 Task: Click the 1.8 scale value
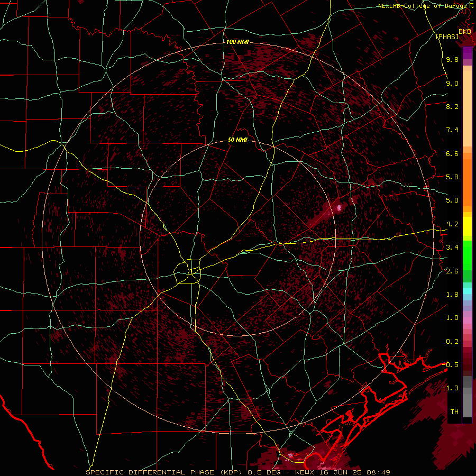[x=452, y=295]
